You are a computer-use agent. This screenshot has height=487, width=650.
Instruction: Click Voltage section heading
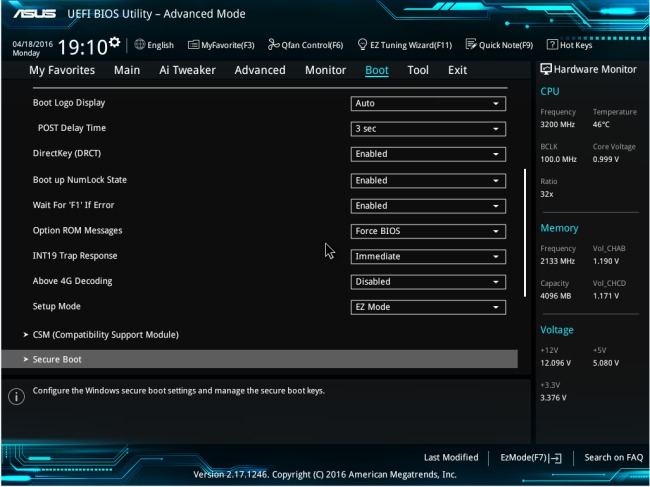(x=557, y=330)
